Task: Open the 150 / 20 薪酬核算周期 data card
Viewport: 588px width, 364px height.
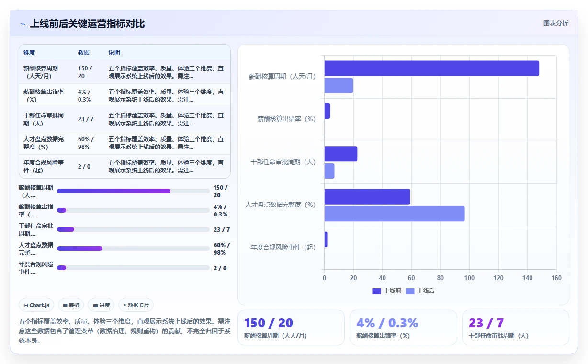Action: (291, 328)
